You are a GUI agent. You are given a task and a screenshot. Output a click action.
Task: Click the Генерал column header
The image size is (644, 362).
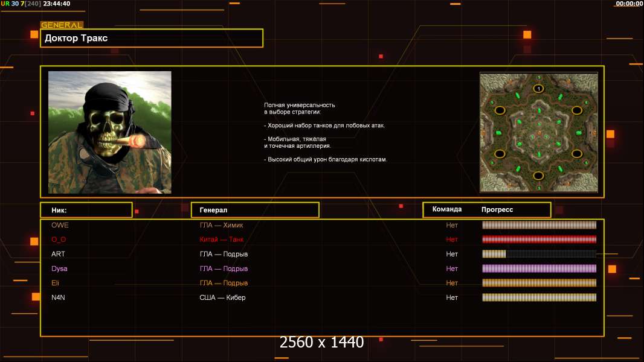click(254, 210)
